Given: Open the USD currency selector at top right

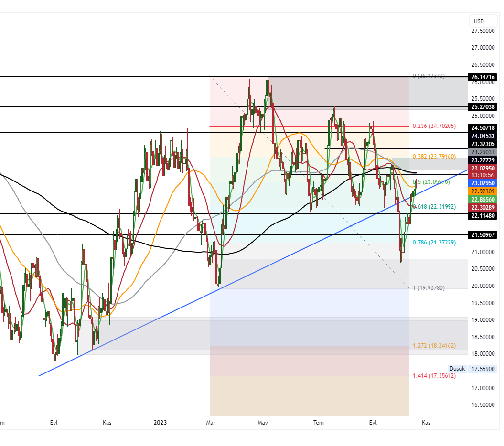Looking at the screenshot, I should [x=483, y=21].
